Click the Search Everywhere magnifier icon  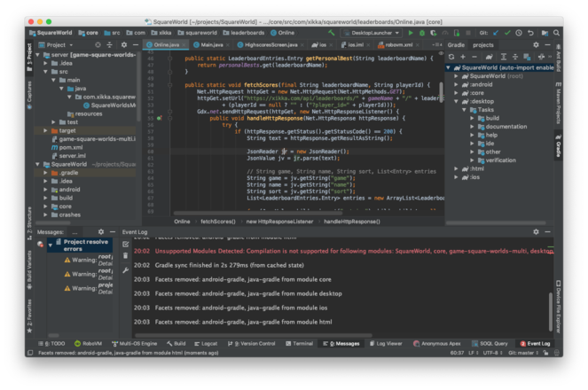pos(556,33)
